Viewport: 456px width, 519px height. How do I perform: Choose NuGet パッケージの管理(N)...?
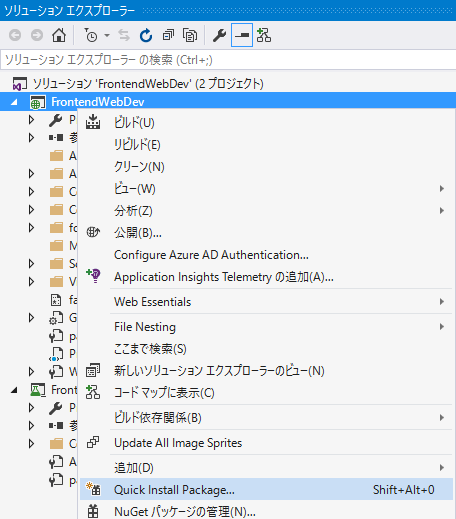tap(266, 511)
